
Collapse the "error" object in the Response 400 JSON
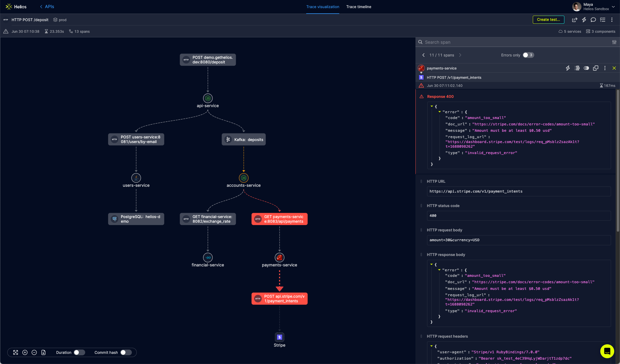click(x=440, y=112)
